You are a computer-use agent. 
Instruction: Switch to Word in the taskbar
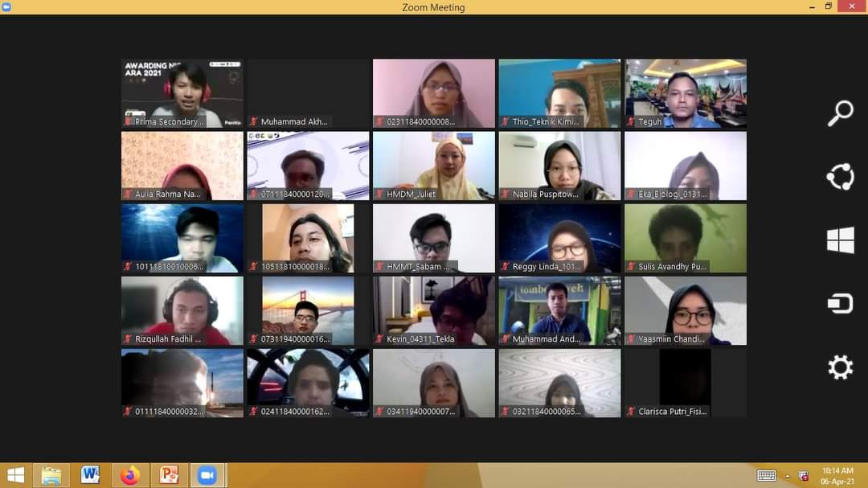coord(90,475)
